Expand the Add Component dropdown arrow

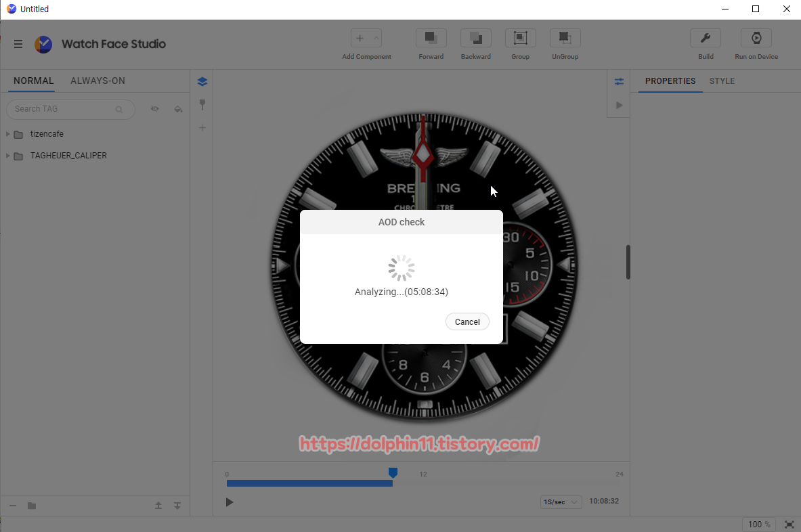[x=376, y=39]
